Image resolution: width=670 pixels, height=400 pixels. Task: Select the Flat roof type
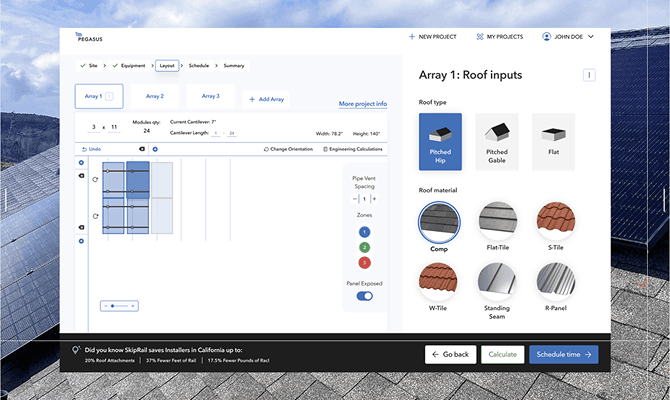click(x=553, y=140)
